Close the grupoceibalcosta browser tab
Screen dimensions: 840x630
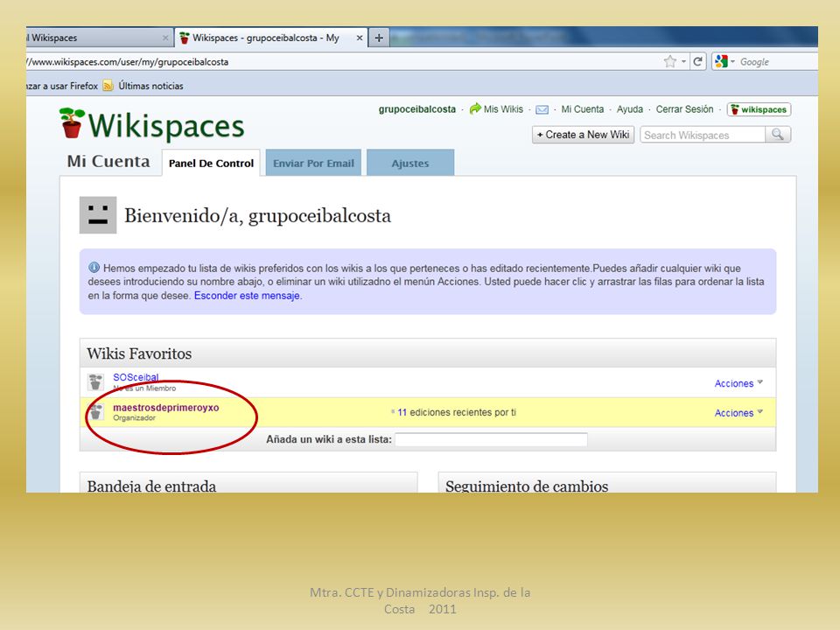click(x=360, y=38)
